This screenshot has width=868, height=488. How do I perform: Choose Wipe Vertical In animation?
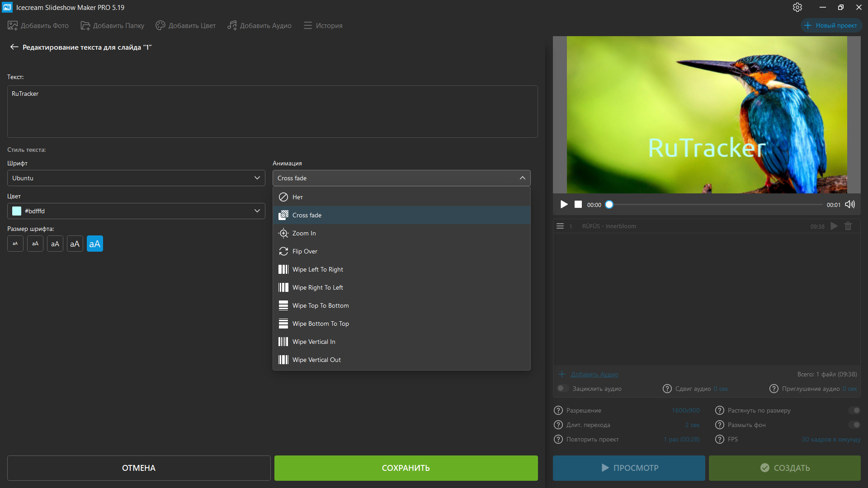click(401, 342)
